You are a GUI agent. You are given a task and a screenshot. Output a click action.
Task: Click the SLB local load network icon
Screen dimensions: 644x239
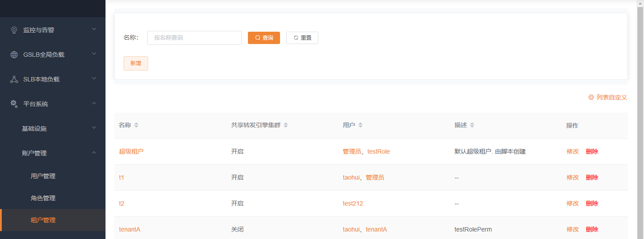click(x=14, y=79)
